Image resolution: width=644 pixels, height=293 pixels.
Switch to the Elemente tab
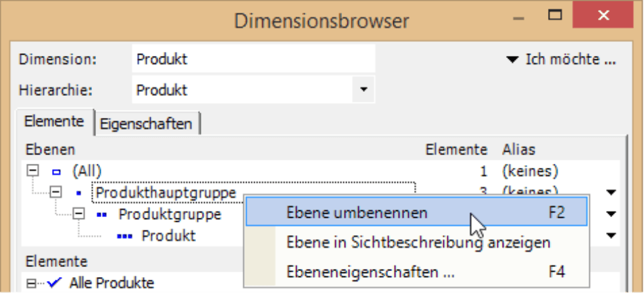click(54, 122)
